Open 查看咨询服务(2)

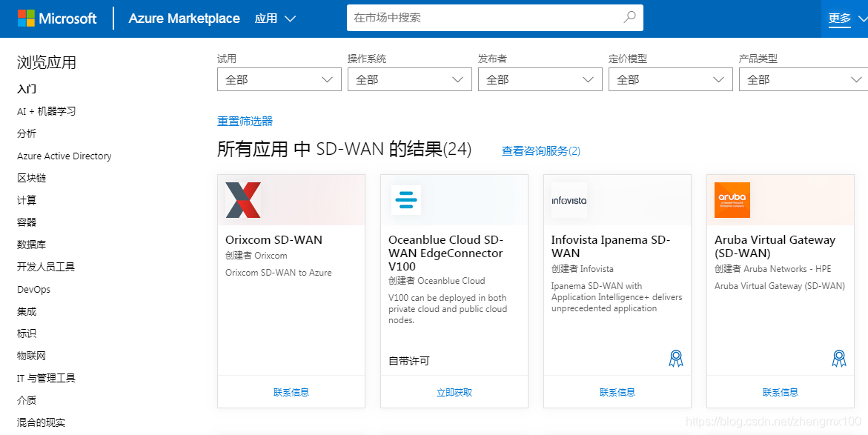click(540, 150)
